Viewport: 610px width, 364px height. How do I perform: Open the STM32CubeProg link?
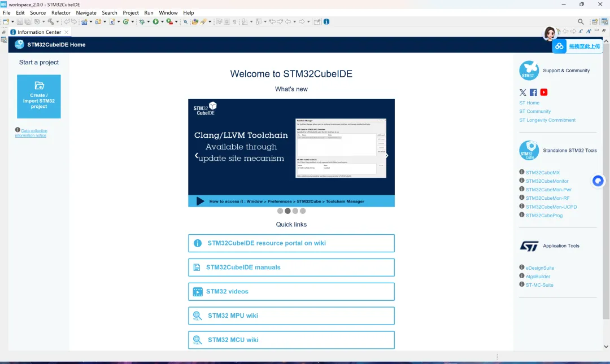point(544,215)
